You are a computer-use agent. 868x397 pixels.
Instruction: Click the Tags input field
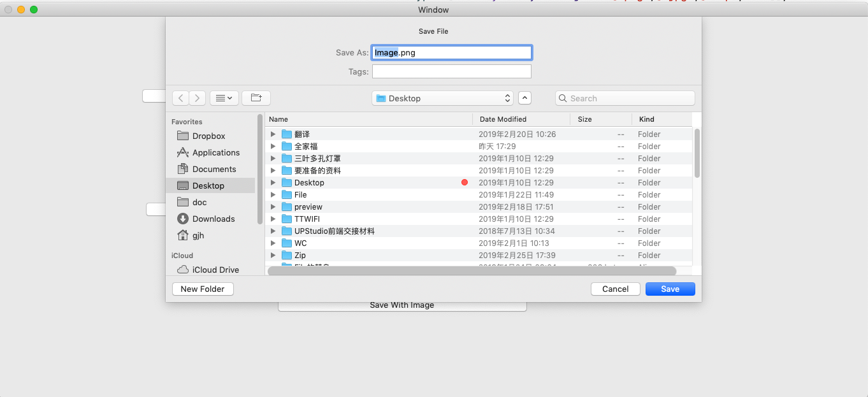pyautogui.click(x=451, y=71)
